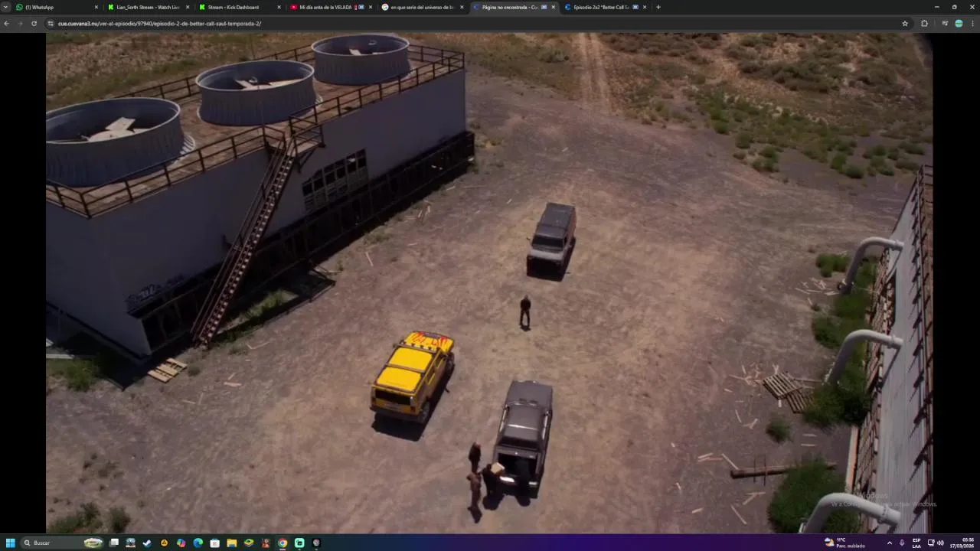
Task: Open media controls icon in toolbar
Action: coord(945,23)
